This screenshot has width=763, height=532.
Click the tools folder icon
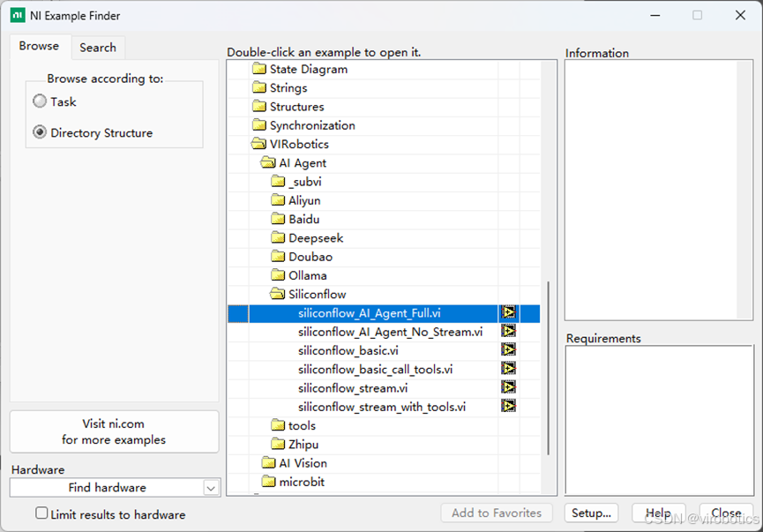click(278, 425)
